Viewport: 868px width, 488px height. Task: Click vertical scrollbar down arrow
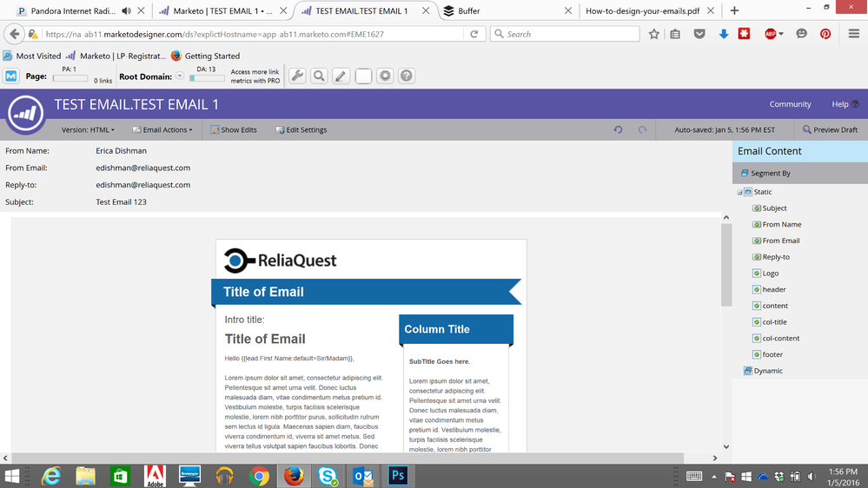(x=726, y=446)
